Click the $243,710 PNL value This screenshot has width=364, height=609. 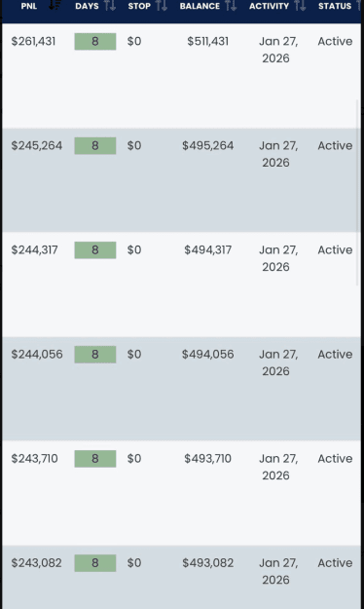click(x=34, y=459)
